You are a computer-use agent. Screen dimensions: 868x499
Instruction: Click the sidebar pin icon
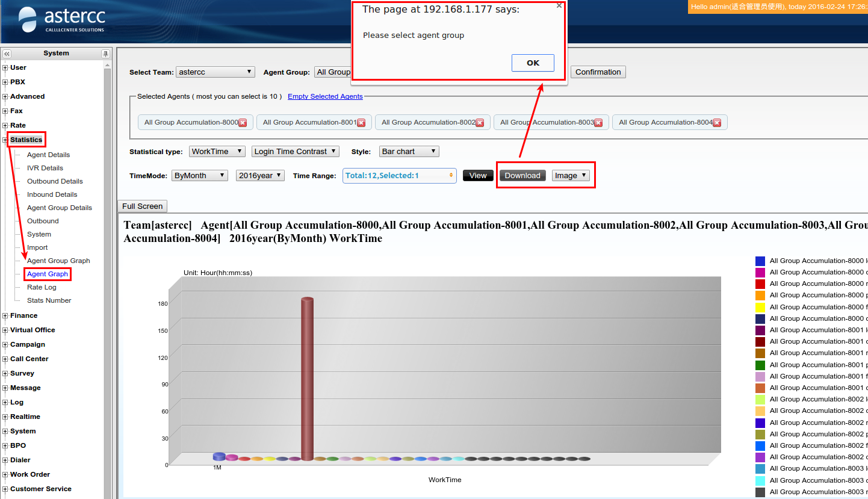click(x=105, y=54)
